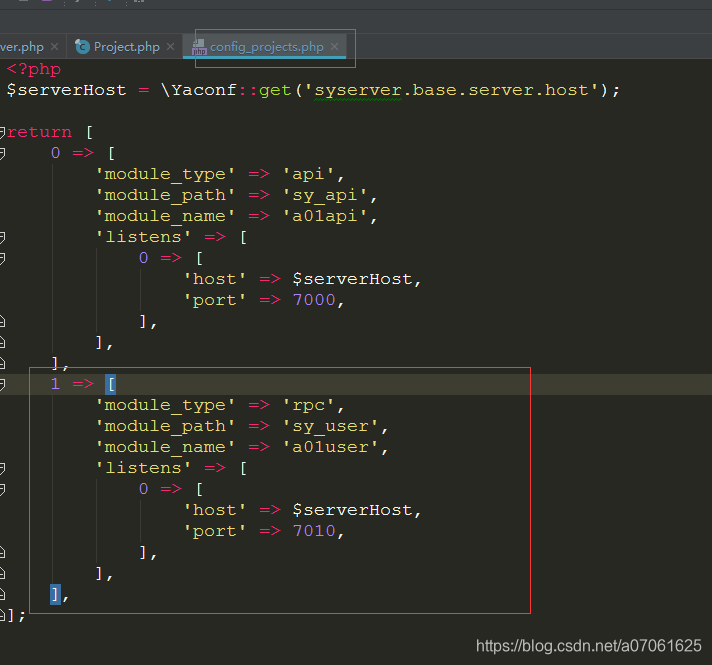Click the port value 7010

click(314, 531)
